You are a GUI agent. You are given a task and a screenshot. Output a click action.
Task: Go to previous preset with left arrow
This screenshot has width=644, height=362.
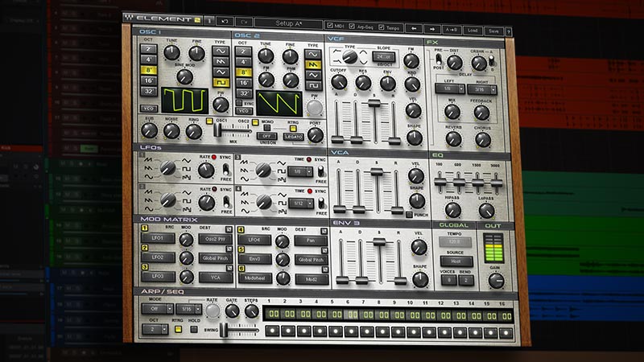(x=414, y=29)
